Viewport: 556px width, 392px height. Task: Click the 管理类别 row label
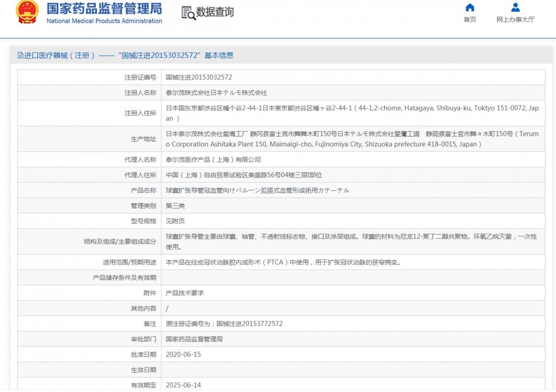(x=144, y=206)
